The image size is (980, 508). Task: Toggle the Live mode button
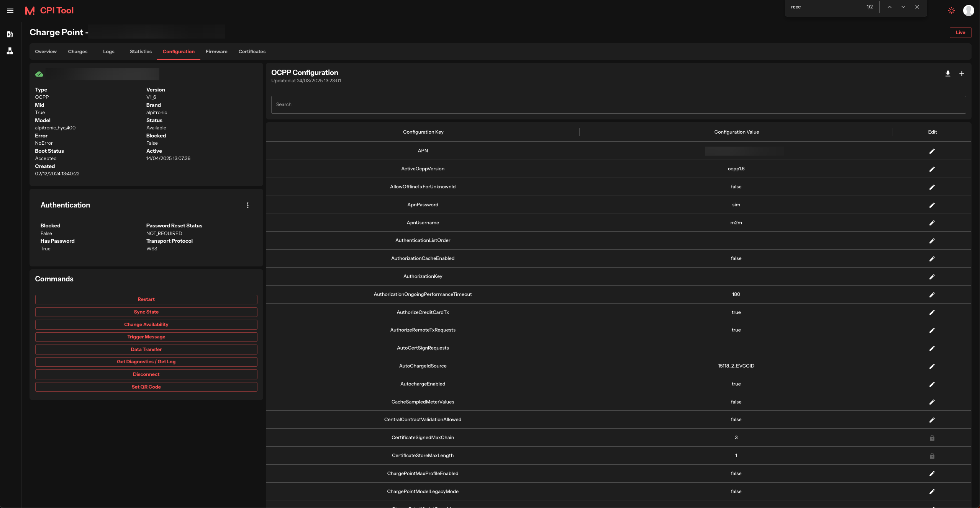[960, 33]
